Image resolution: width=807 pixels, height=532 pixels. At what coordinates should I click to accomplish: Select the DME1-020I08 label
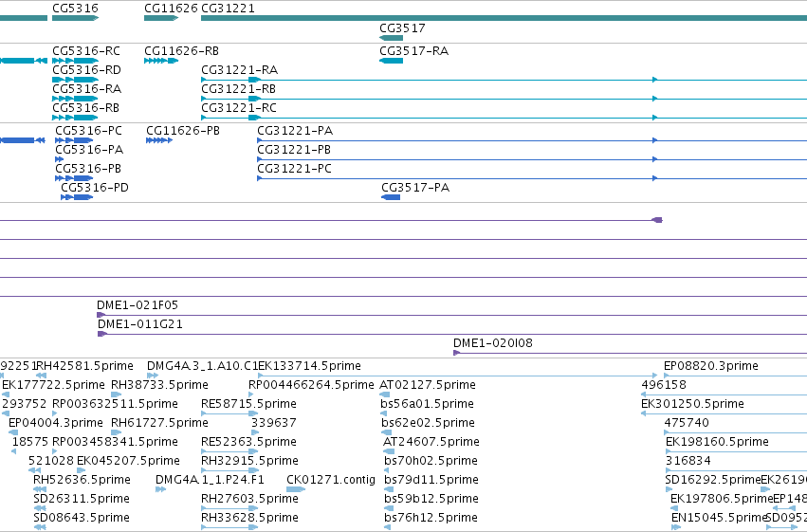click(x=493, y=343)
